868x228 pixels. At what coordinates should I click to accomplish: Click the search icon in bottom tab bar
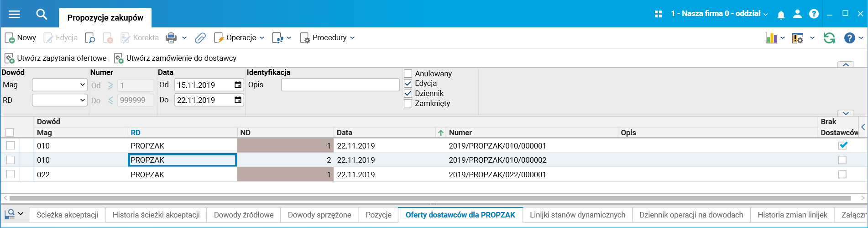pos(9,214)
